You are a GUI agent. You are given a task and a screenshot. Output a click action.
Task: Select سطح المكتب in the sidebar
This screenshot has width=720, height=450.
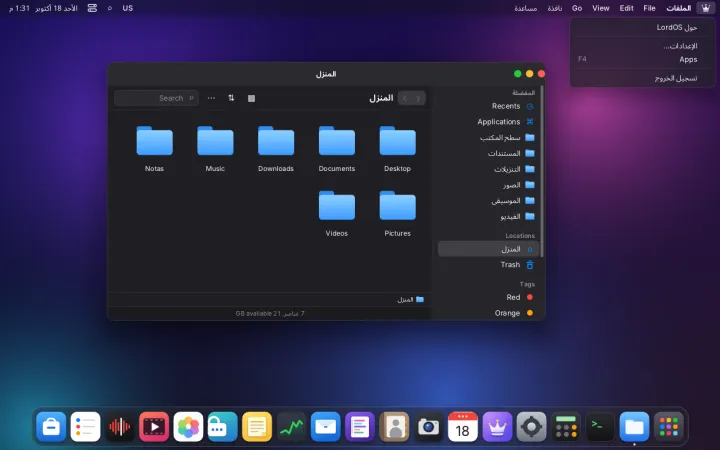click(488, 137)
